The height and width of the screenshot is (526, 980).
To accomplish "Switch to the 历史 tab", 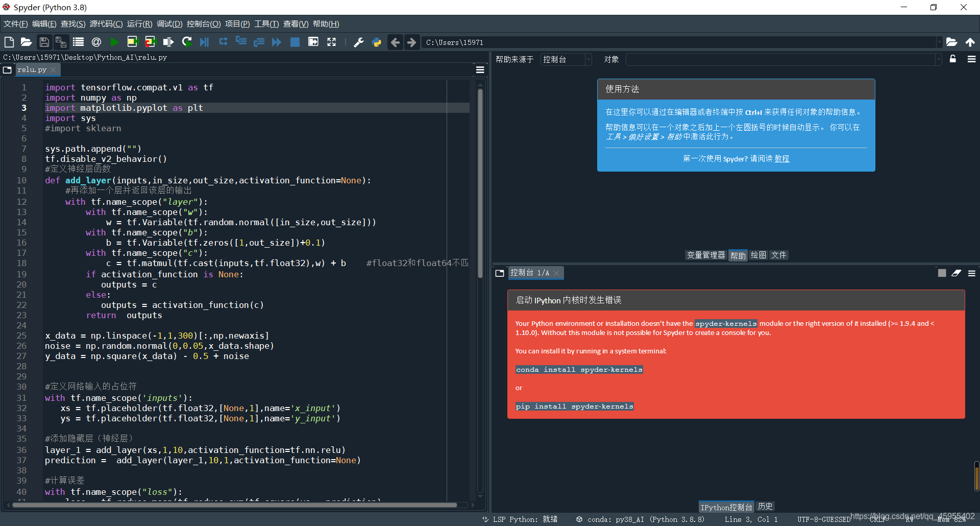I will (765, 506).
